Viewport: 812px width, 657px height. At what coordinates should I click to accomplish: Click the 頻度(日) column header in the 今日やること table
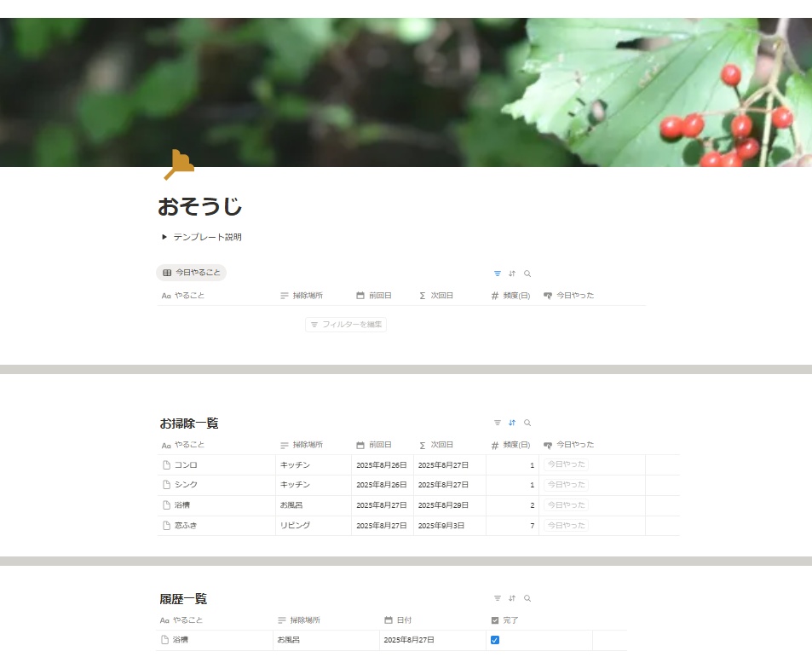(x=510, y=296)
